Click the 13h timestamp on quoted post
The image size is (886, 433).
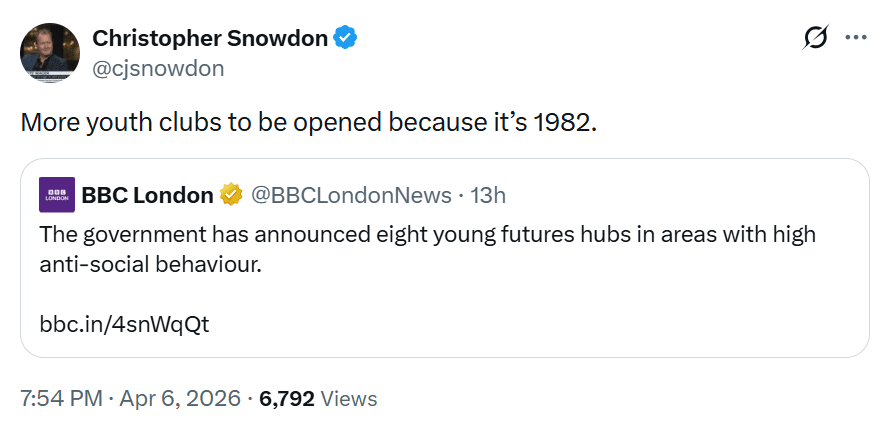coord(488,195)
